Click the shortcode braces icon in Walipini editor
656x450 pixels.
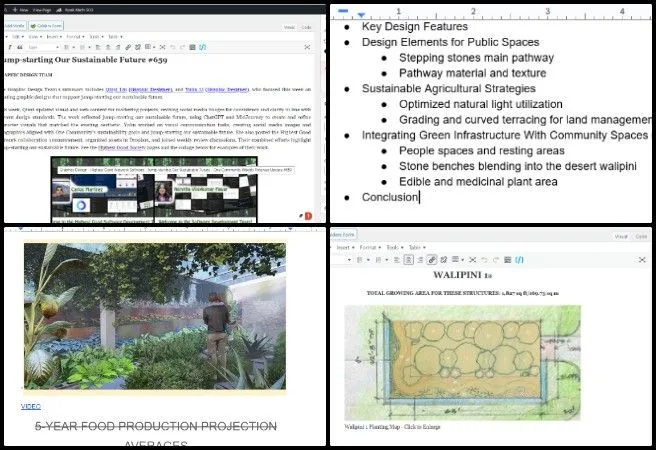521,259
